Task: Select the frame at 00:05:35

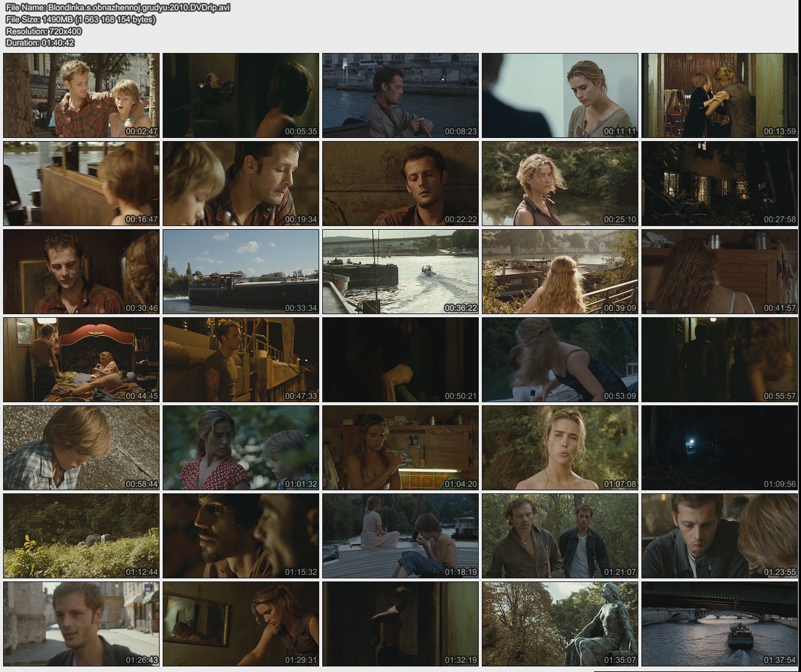Action: tap(241, 95)
